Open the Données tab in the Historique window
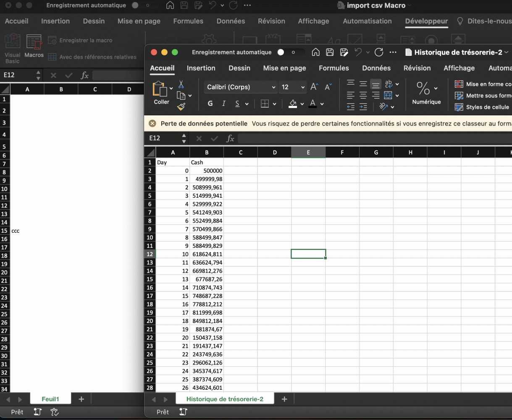This screenshot has width=512, height=420. coord(376,68)
